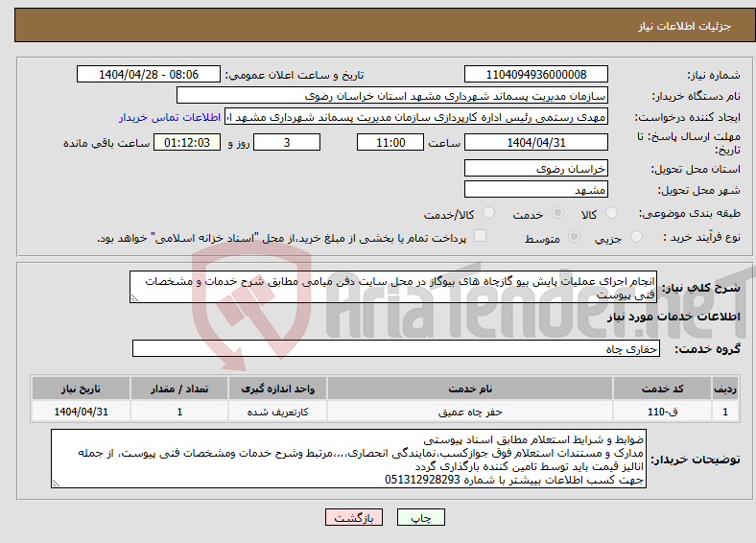Click the نام خدمت column header
Viewport: 756px width, 543px height.
click(470, 389)
